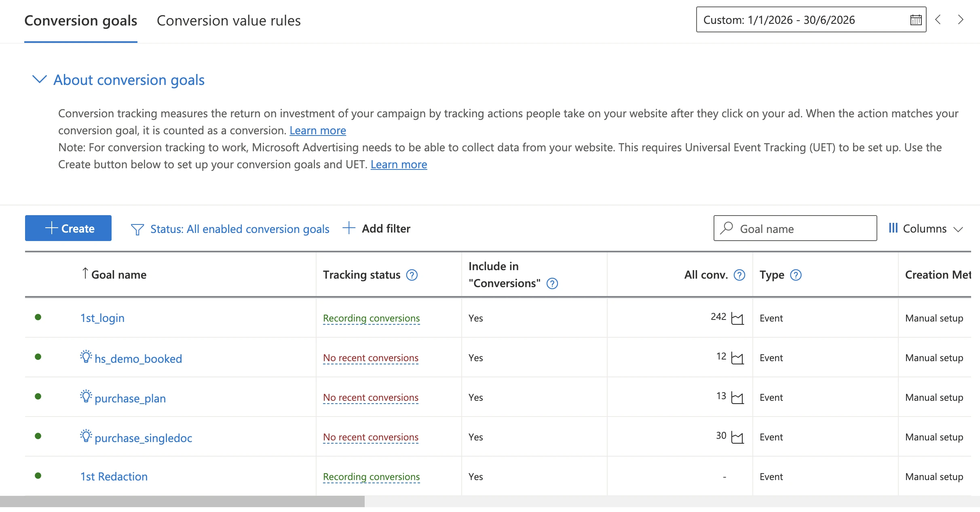Image resolution: width=980 pixels, height=512 pixels.
Task: Click the Columns bars icon
Action: 893,228
